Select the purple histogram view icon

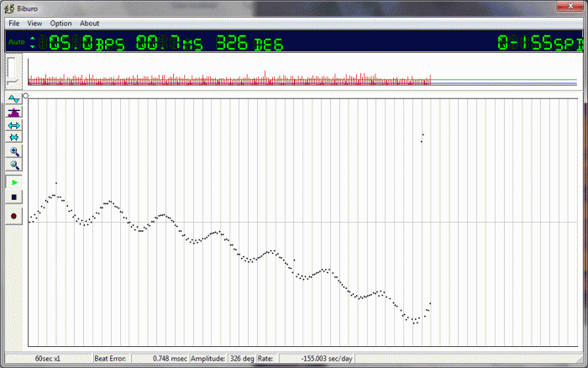(14, 112)
